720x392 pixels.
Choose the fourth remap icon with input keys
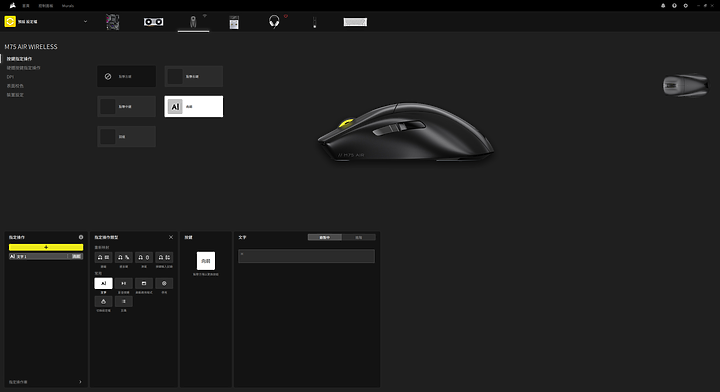pos(164,257)
